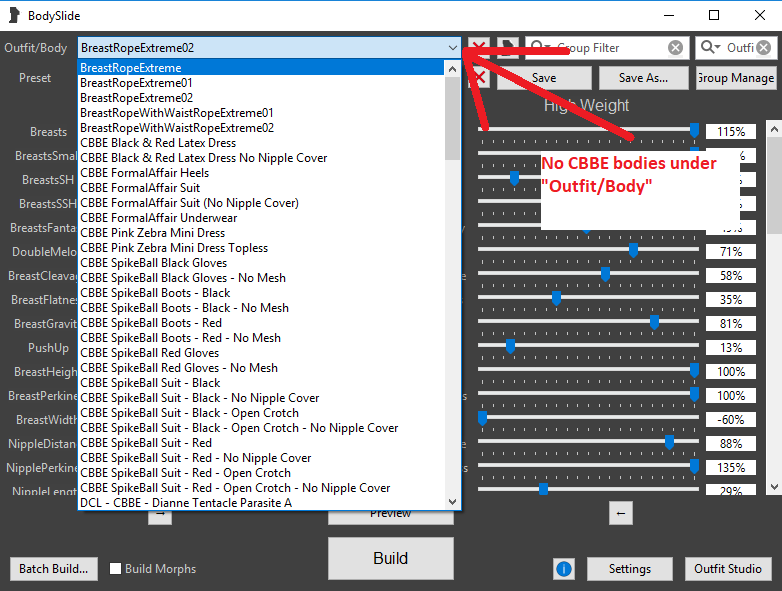Pick SpikeBall Suit - Black - No Nipple Cover
782x591 pixels.
261,397
